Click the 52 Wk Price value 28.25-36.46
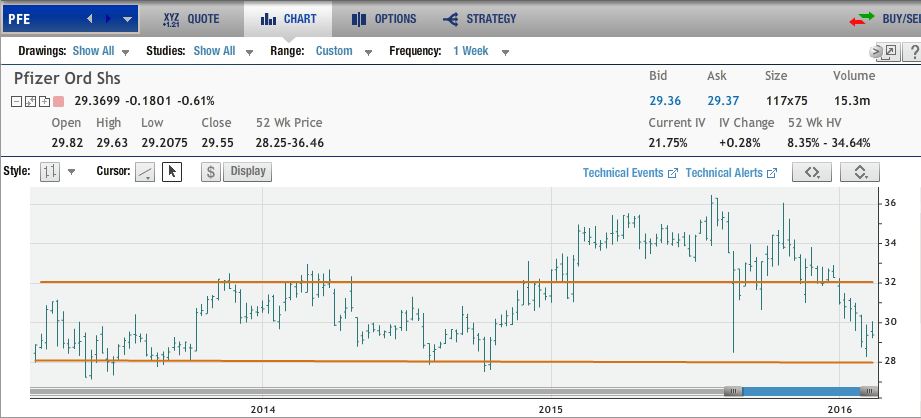Viewport: 921px width, 418px height. (x=290, y=143)
